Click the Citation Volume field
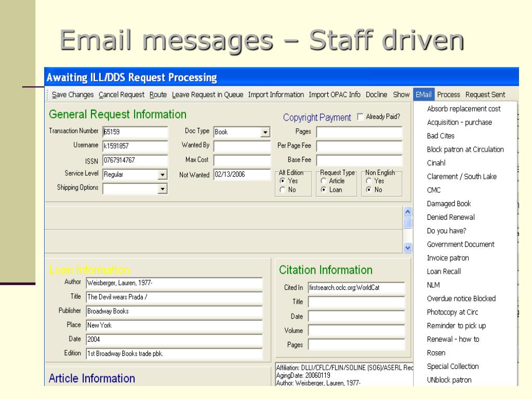The width and height of the screenshot is (532, 399). click(356, 330)
